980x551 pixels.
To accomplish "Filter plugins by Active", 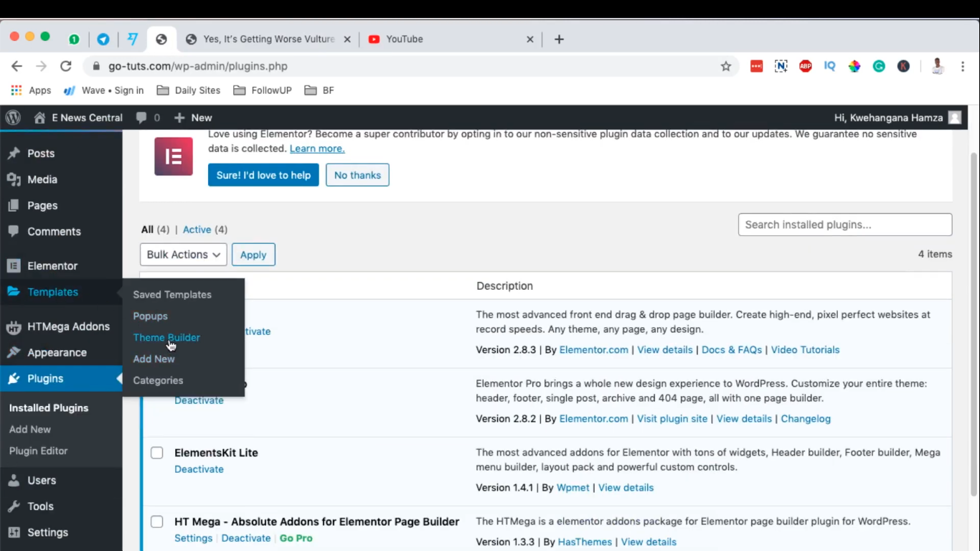I will [197, 230].
